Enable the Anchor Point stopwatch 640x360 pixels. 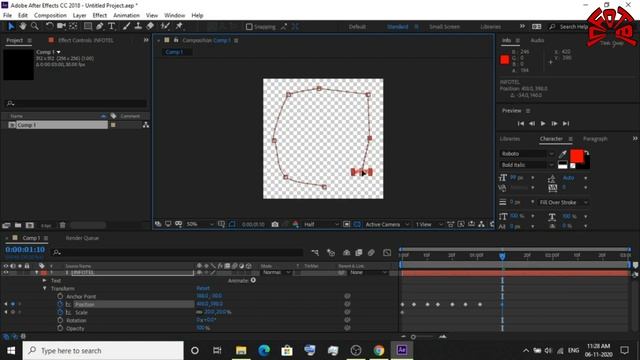[x=60, y=296]
